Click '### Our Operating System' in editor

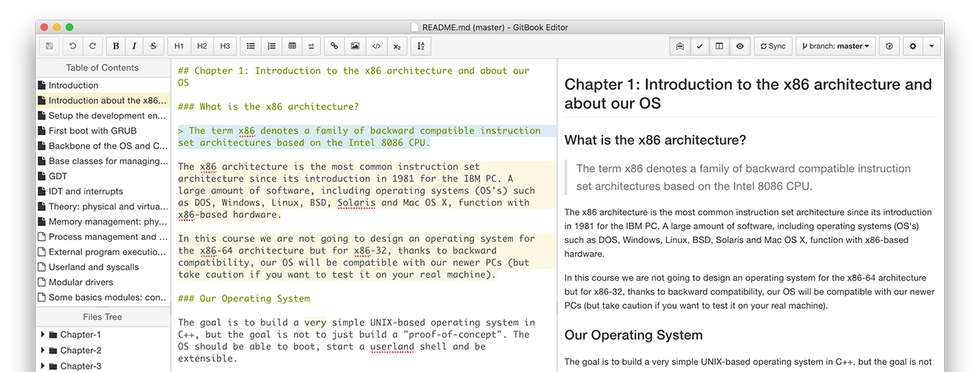pos(244,298)
